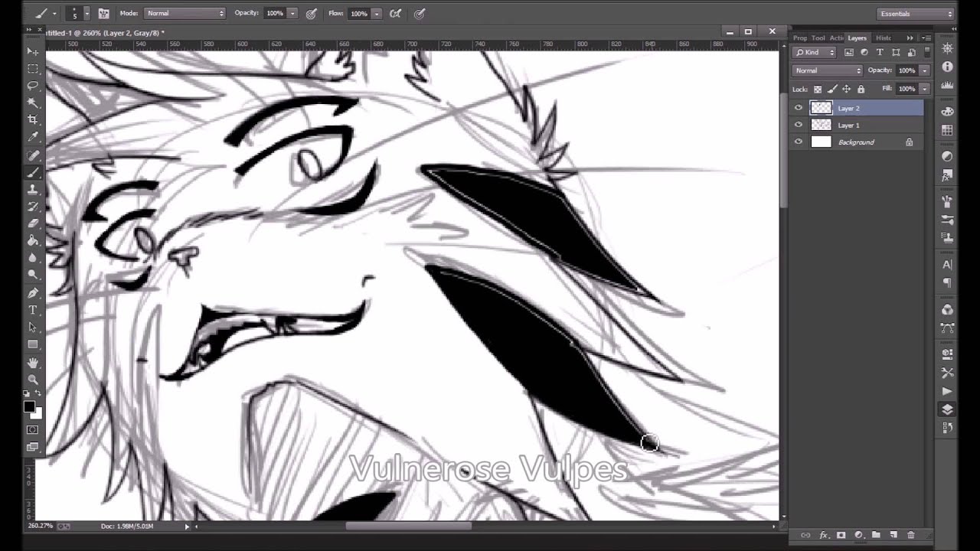
Task: Open the layer Fill dropdown arrow
Action: click(925, 89)
